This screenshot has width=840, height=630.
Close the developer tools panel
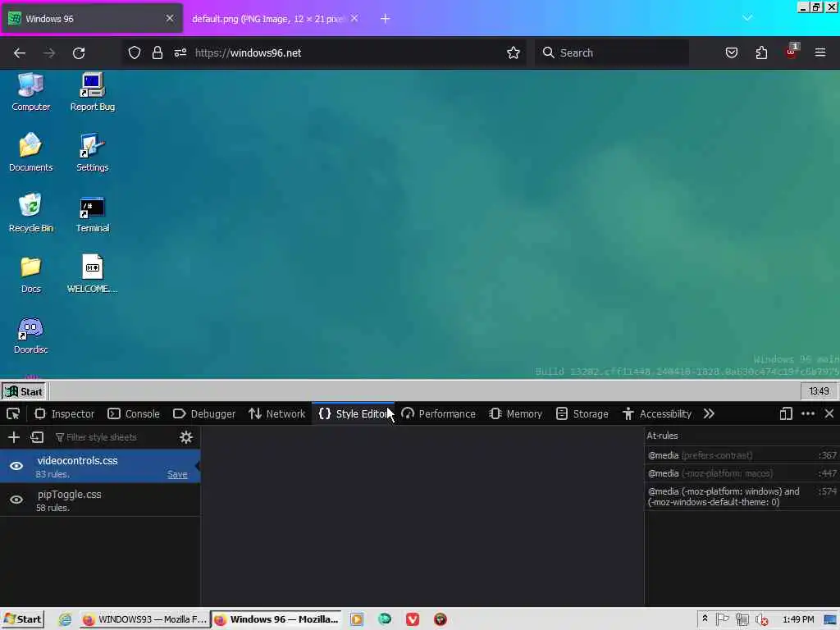click(829, 414)
